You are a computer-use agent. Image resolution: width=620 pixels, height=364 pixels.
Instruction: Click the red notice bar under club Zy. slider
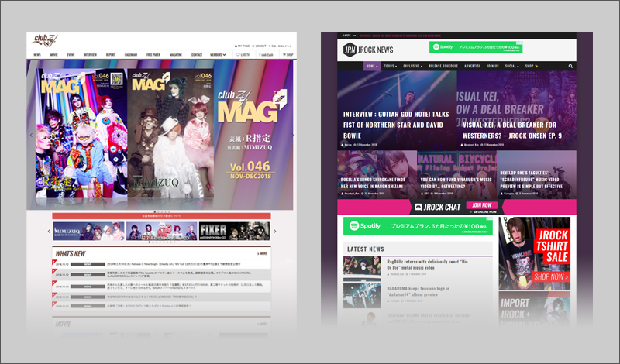pos(161,216)
